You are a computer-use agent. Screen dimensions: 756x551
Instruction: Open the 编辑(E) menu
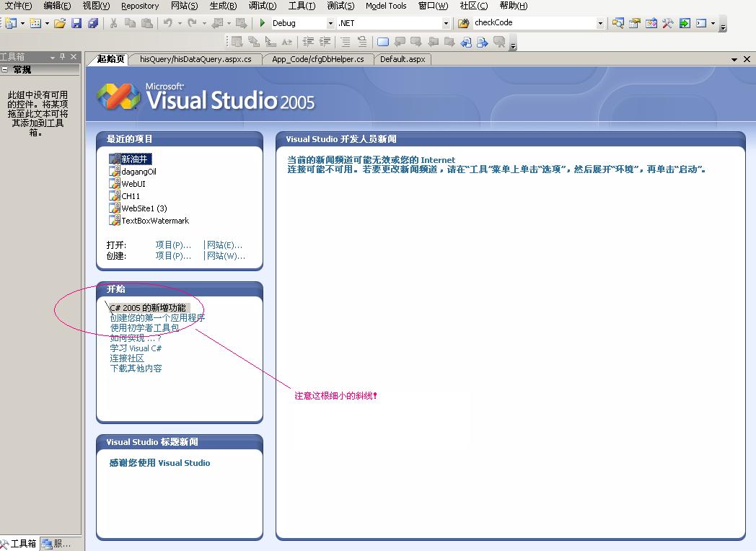57,6
